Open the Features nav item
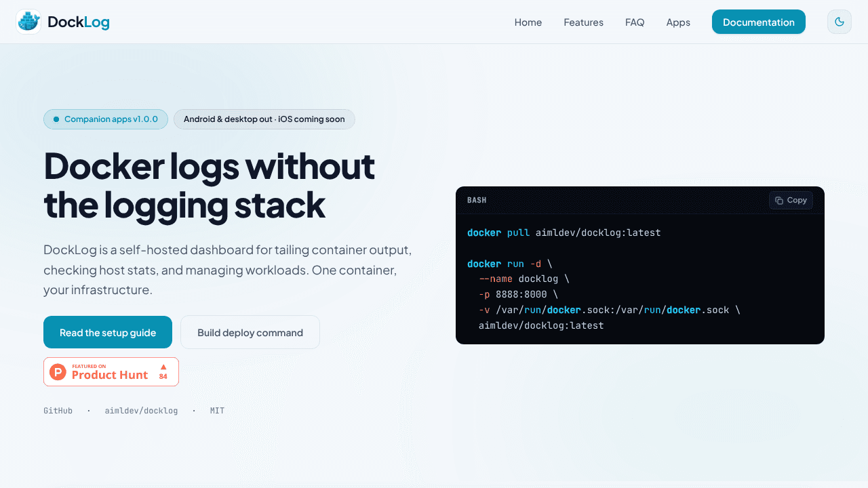Viewport: 868px width, 488px height. (583, 22)
